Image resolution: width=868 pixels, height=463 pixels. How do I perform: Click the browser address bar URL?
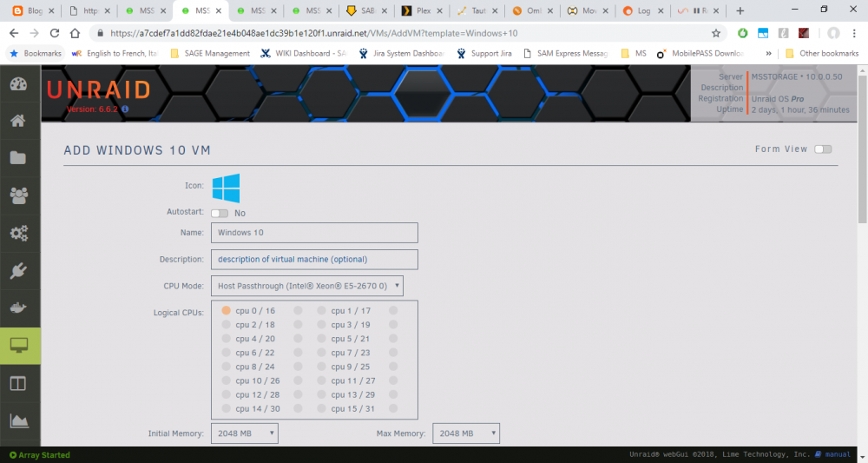[x=314, y=33]
